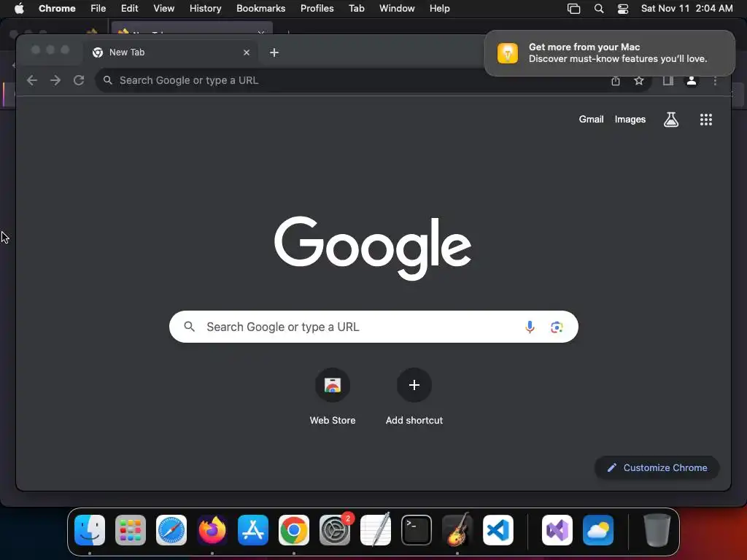Open TextEdit from the dock

pos(376,530)
